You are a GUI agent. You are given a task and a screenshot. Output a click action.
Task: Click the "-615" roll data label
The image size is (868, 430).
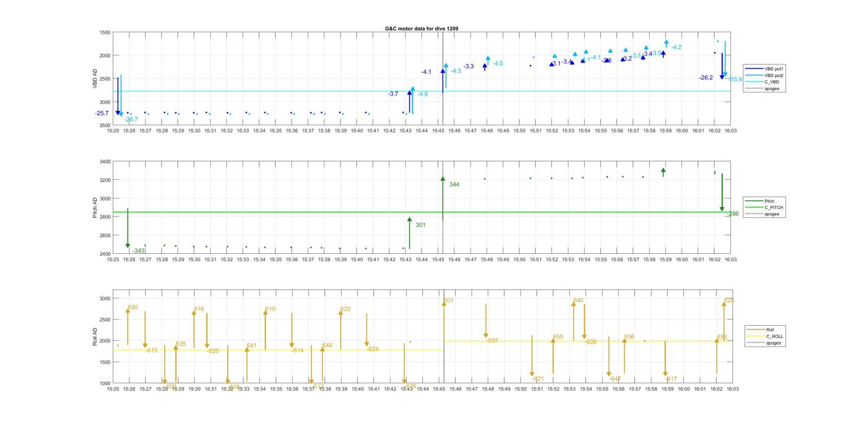coord(151,351)
